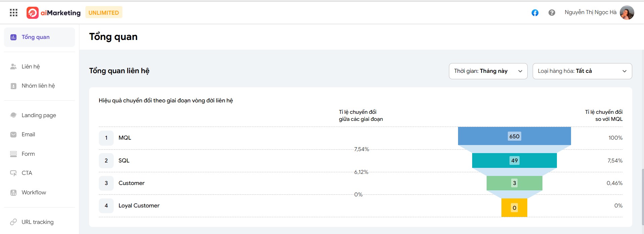Expand the Loại hàng hóa: Tất cả dropdown
This screenshot has width=644, height=234.
coord(582,71)
